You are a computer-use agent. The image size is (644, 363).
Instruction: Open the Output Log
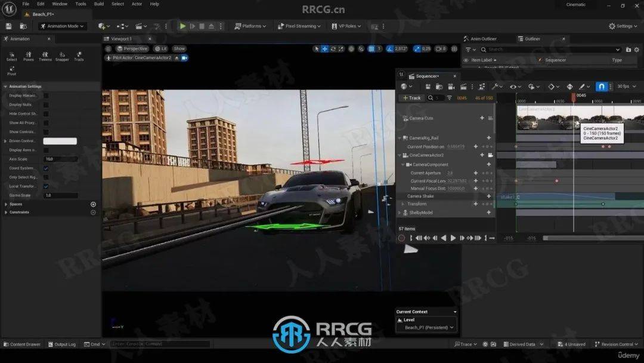pos(62,344)
